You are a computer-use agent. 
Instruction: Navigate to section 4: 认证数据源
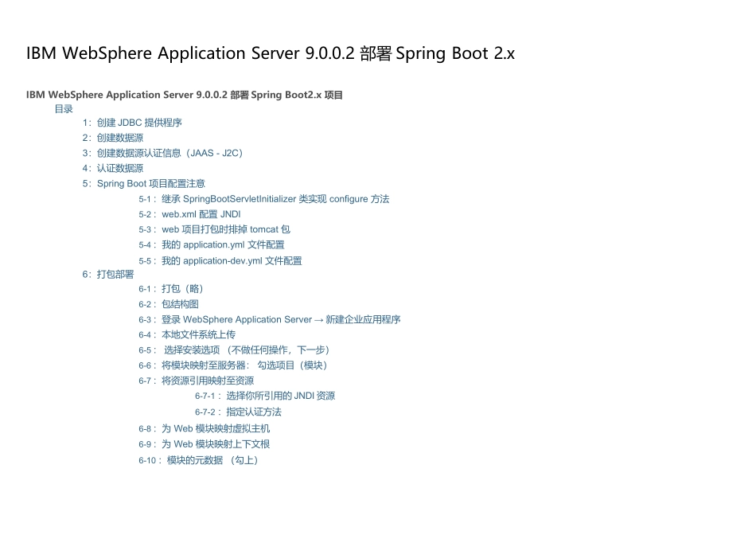pyautogui.click(x=113, y=168)
